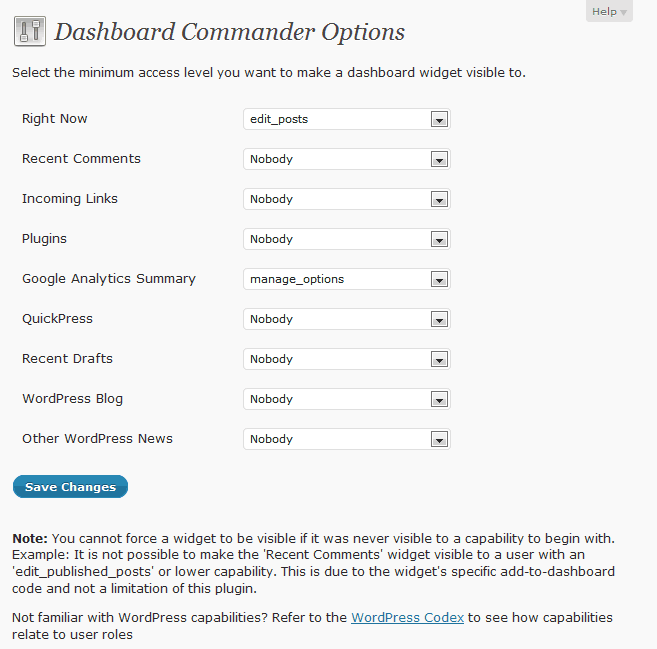Follow the WordPress Codex link

click(x=407, y=618)
